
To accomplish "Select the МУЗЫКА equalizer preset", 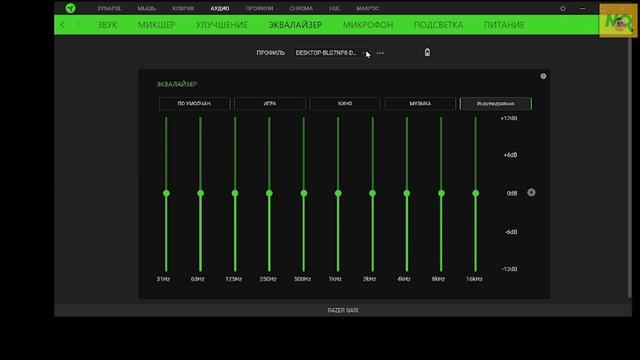I will click(420, 104).
